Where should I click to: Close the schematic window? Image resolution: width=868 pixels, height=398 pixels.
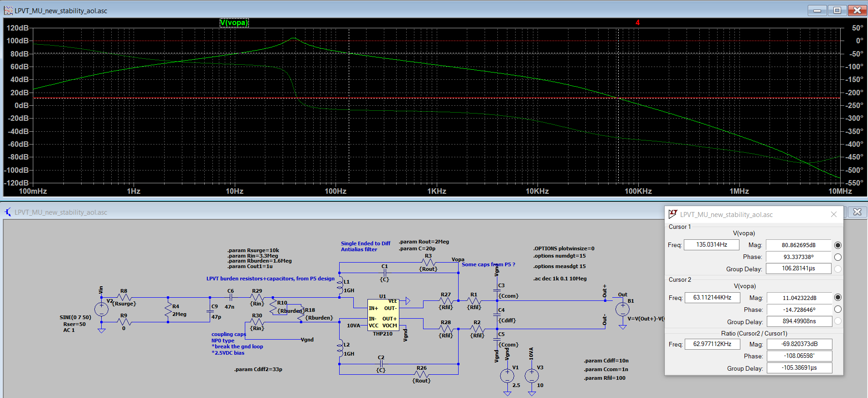pyautogui.click(x=858, y=212)
